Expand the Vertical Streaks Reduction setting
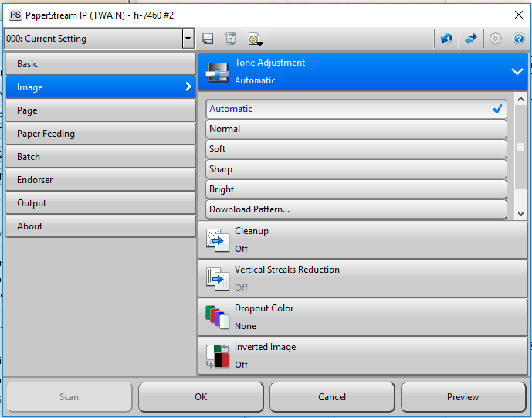Image resolution: width=532 pixels, height=418 pixels. [363, 278]
